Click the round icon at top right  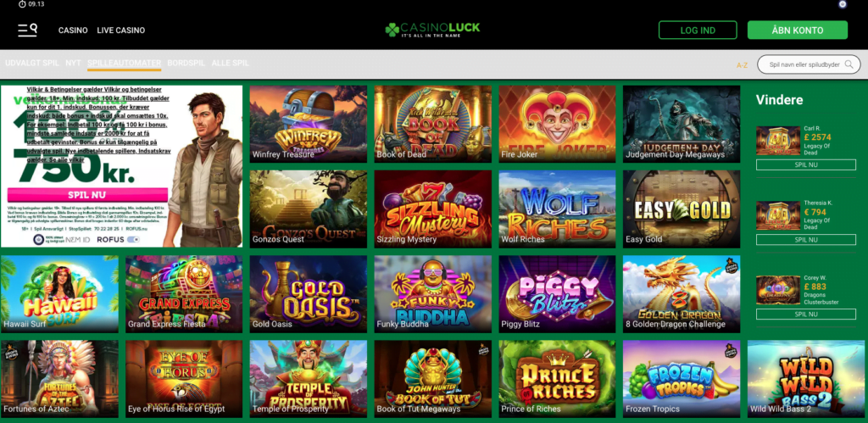(x=843, y=4)
